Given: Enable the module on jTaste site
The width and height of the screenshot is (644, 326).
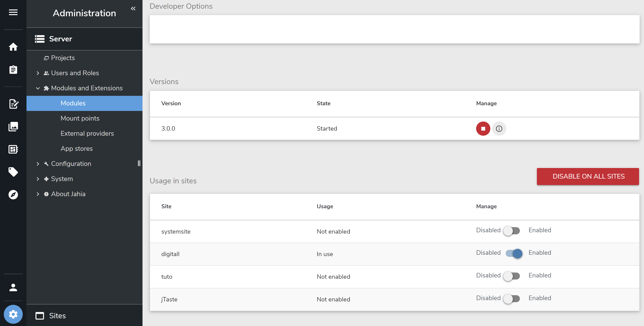Looking at the screenshot, I should point(511,299).
